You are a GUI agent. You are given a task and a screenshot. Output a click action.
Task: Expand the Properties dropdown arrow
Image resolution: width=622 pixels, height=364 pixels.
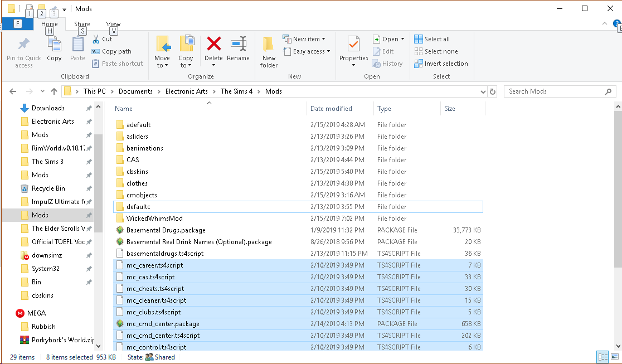(x=353, y=65)
